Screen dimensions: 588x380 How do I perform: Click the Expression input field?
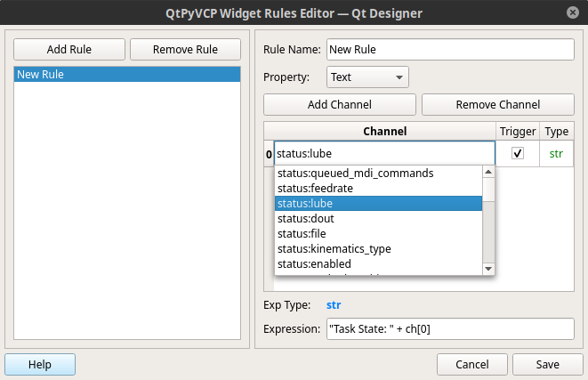pos(450,329)
